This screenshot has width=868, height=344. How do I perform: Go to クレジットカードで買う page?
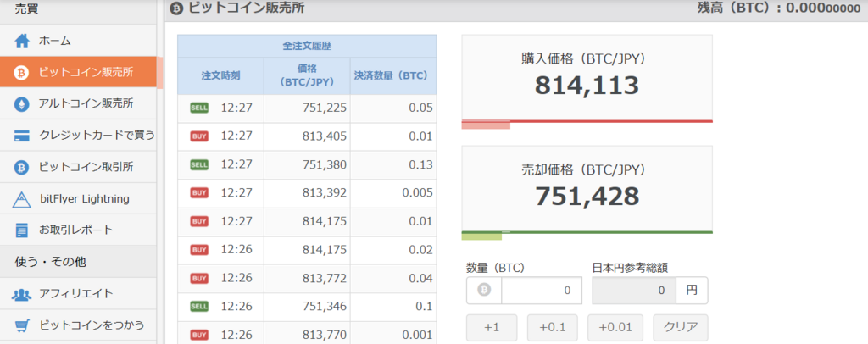(x=78, y=136)
